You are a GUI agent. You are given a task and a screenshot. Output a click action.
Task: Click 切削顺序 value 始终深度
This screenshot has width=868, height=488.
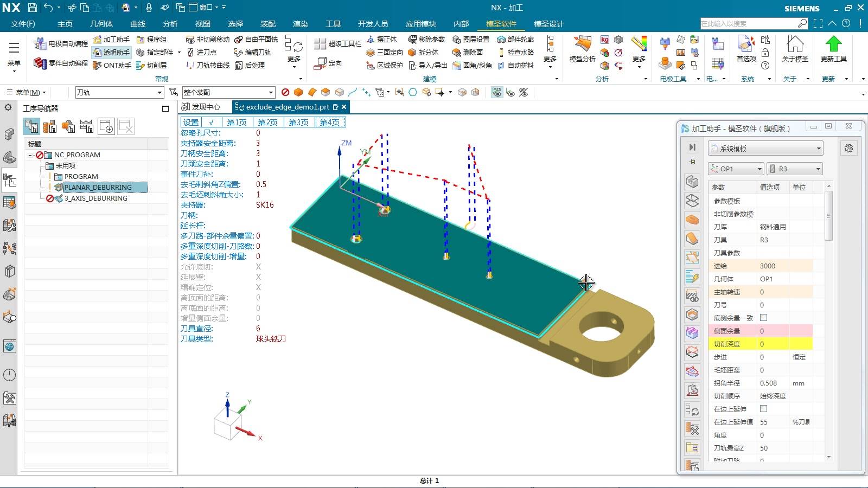click(x=773, y=396)
